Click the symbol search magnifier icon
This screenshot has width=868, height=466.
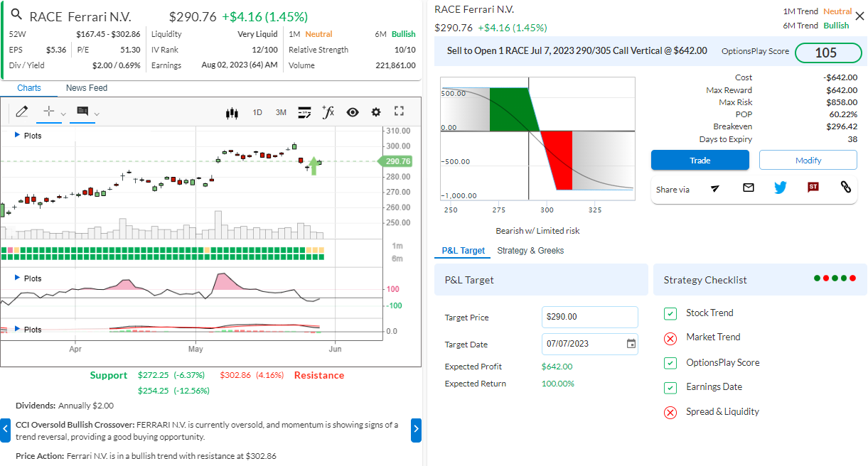click(x=16, y=15)
